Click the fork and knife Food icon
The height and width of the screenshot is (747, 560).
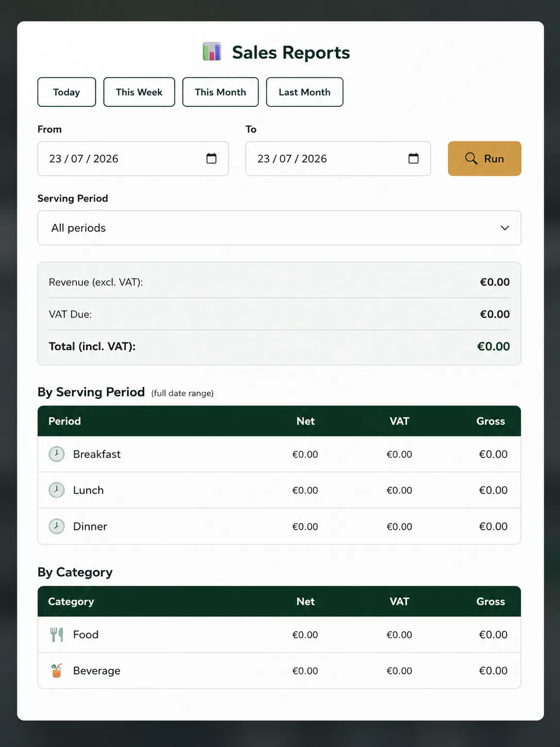(x=57, y=635)
